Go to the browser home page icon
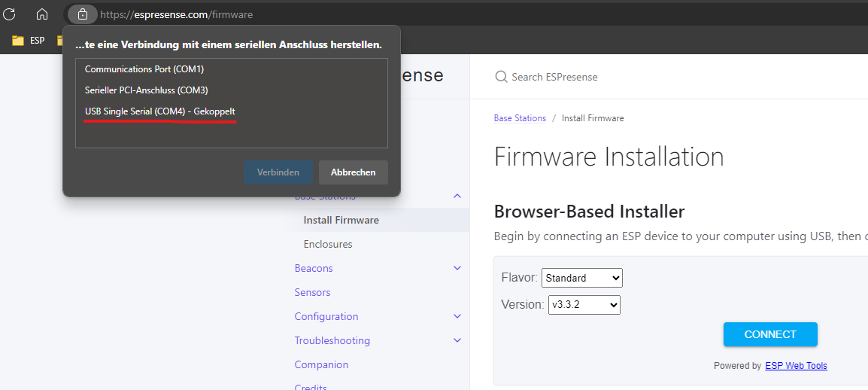Viewport: 868px width, 390px height. tap(42, 14)
